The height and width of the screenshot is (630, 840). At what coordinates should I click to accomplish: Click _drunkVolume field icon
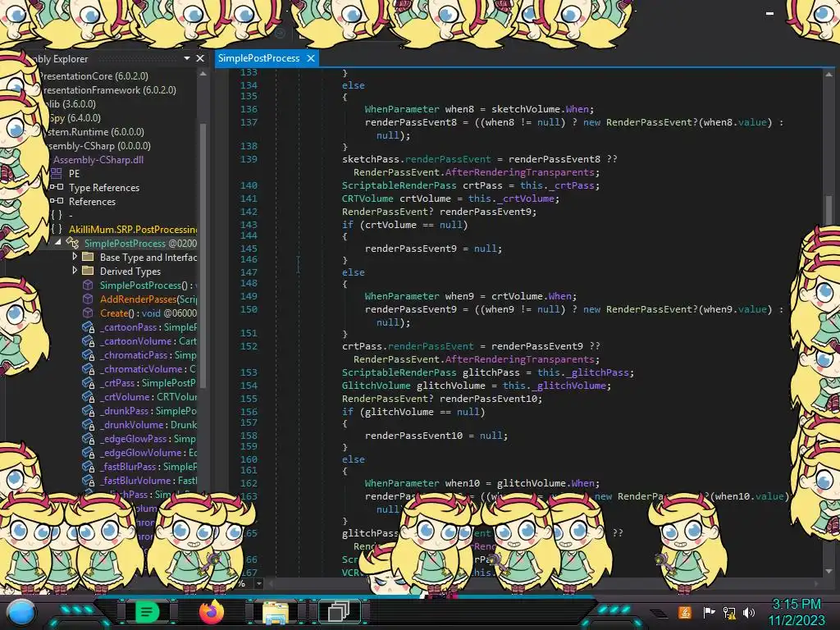coord(88,424)
